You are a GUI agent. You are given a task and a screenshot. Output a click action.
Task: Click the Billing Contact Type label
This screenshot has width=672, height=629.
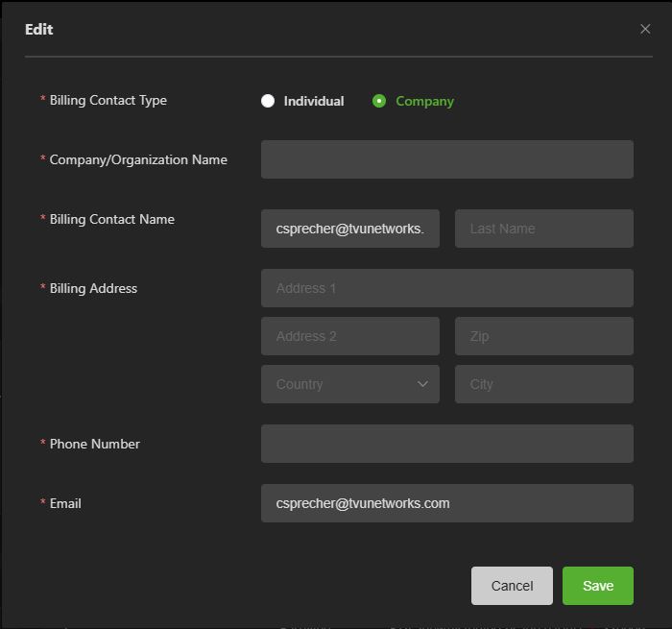[x=108, y=100]
